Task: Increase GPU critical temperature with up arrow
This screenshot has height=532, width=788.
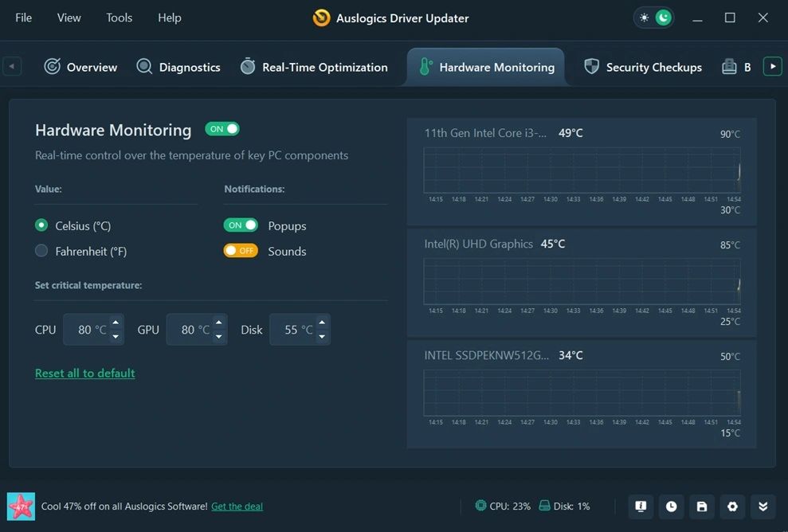Action: 218,323
